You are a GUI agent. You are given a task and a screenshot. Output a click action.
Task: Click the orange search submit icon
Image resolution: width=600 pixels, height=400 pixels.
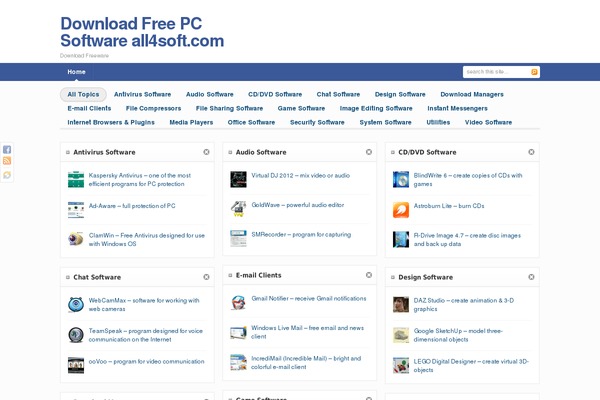pyautogui.click(x=534, y=72)
